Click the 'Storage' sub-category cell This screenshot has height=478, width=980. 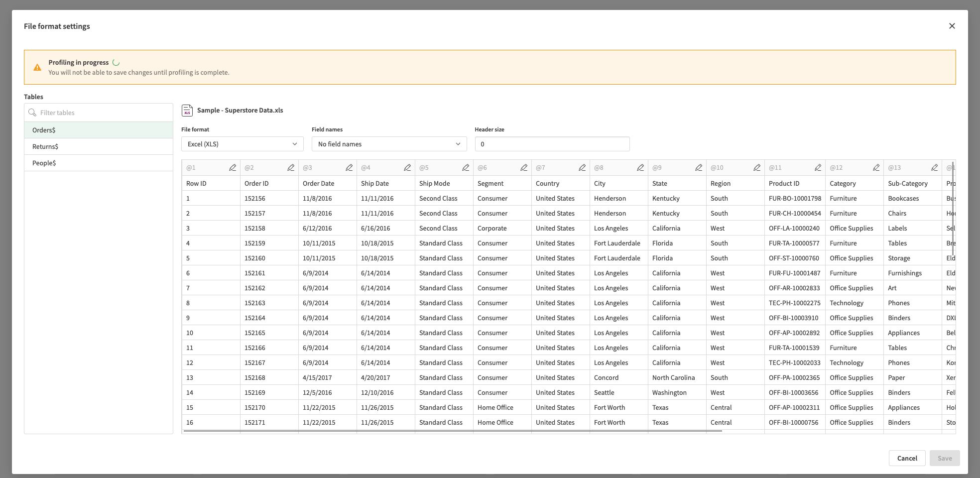tap(912, 258)
